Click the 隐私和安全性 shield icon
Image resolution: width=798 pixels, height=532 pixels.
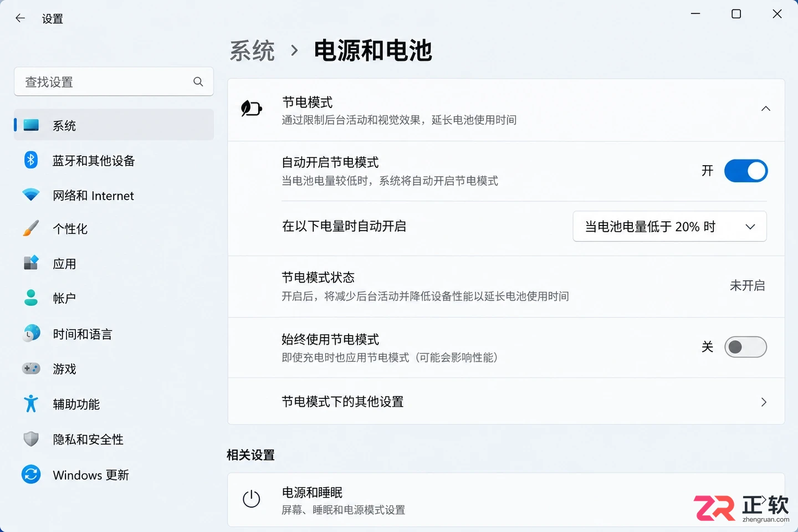tap(31, 439)
